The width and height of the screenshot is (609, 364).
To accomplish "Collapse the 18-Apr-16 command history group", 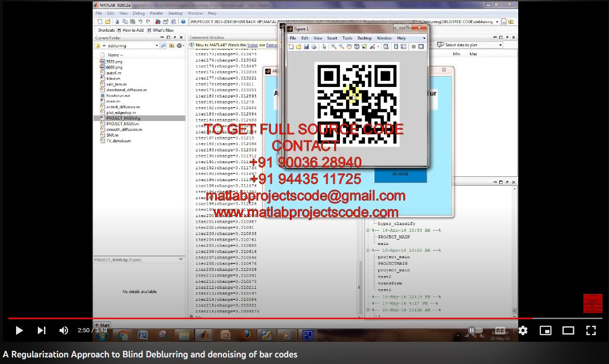I will pyautogui.click(x=368, y=250).
